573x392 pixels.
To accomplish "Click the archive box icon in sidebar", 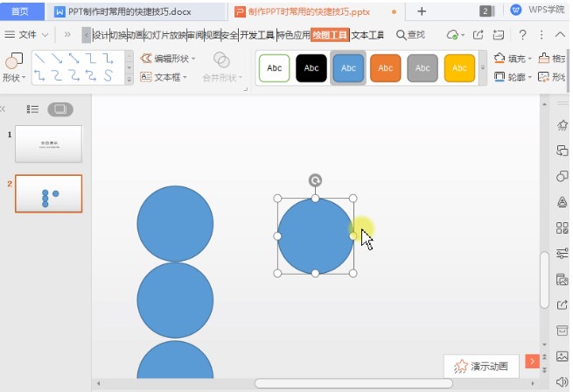I will (563, 330).
